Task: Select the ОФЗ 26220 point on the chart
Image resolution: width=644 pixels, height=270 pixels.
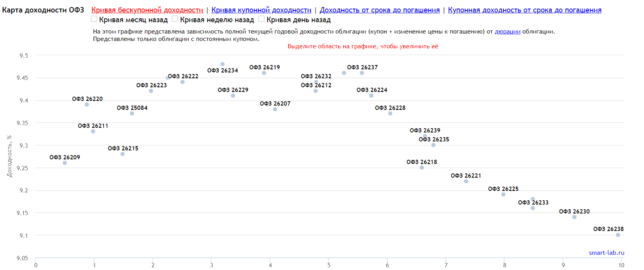Action: (87, 104)
